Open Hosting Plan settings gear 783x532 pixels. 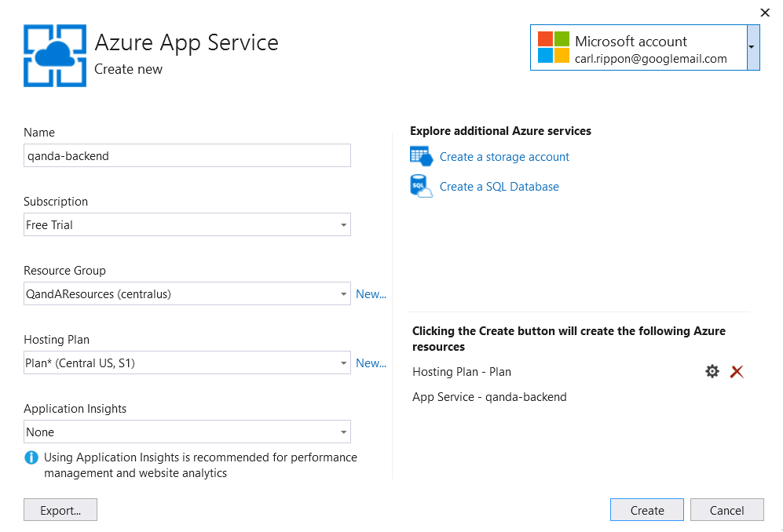pyautogui.click(x=712, y=372)
